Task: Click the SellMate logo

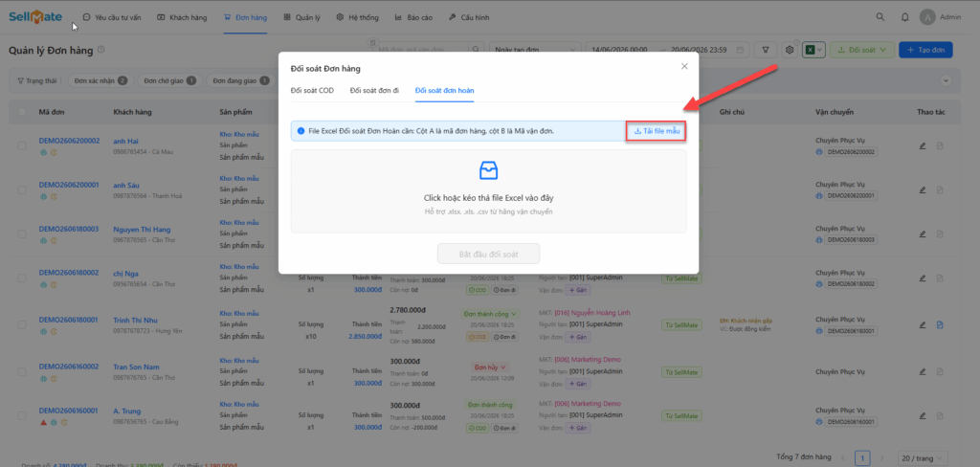Action: tap(35, 17)
